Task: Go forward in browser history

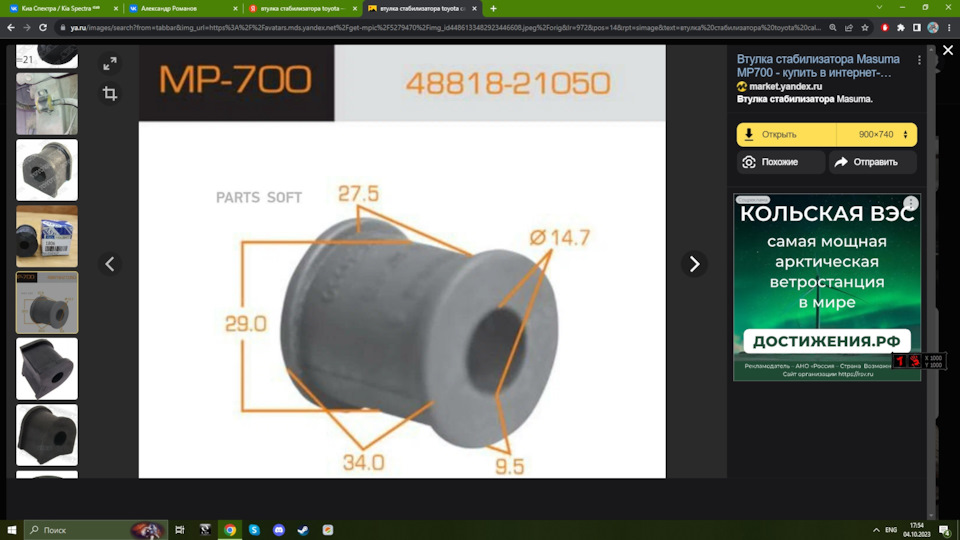Action: coord(26,28)
